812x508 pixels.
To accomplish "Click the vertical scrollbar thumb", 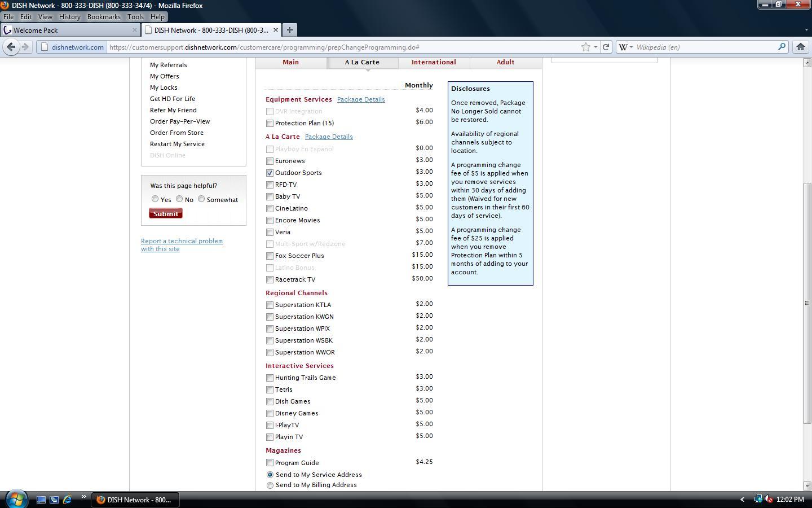I will click(x=807, y=303).
